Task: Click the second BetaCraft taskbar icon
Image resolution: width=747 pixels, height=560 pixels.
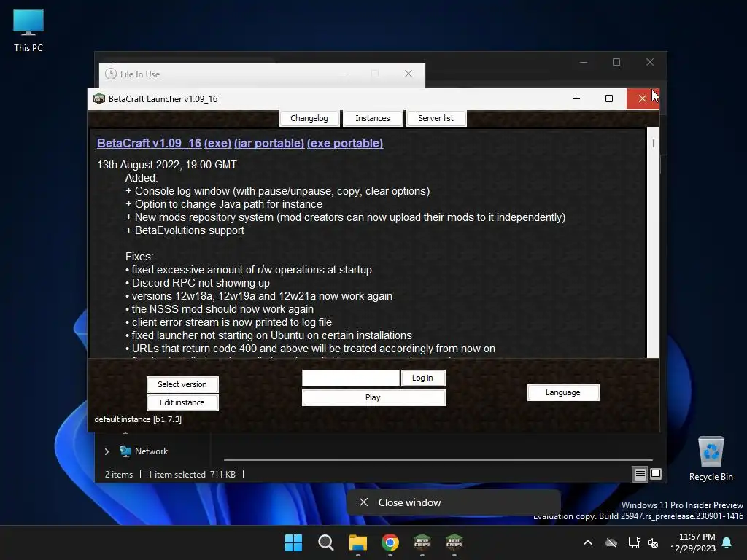Action: (x=454, y=542)
